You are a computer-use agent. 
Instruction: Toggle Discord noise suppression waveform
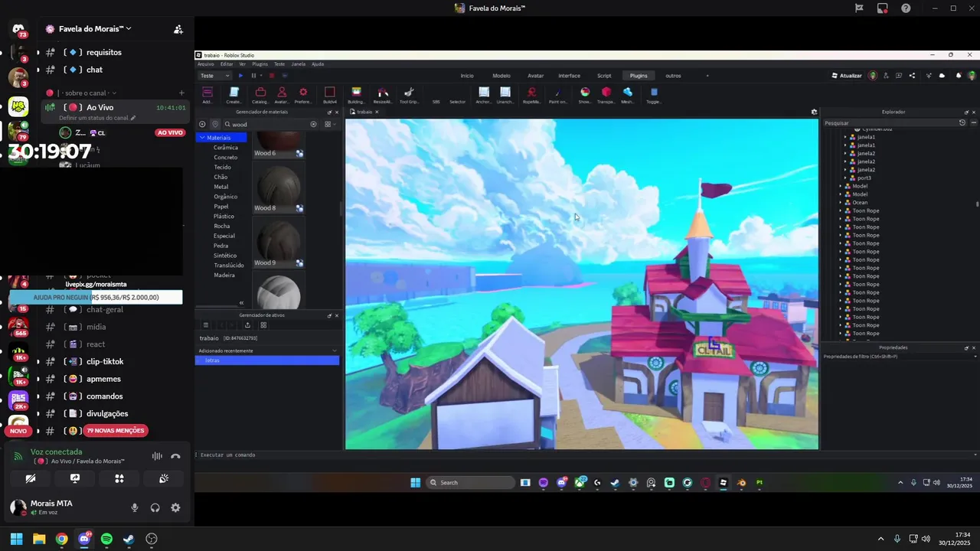pyautogui.click(x=157, y=456)
